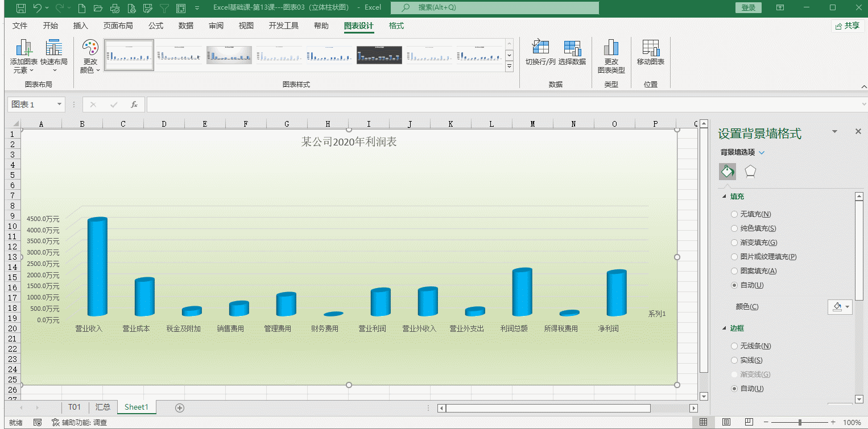Select the dark chart style thumbnail
The height and width of the screenshot is (429, 868).
click(x=379, y=55)
